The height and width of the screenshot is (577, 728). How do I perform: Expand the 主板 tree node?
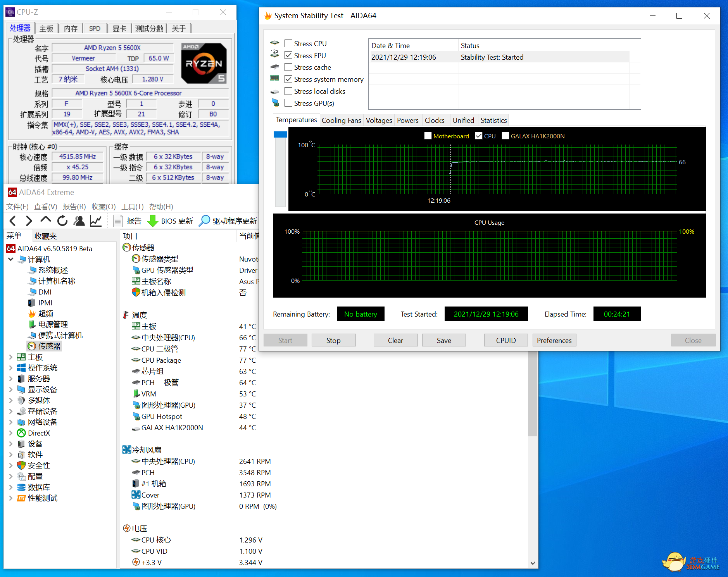point(11,357)
